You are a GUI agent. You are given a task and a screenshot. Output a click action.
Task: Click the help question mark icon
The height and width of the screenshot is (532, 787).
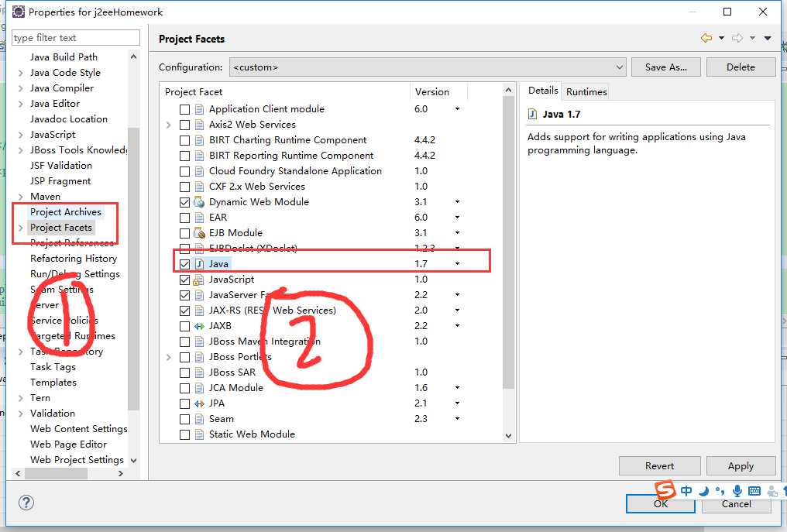coord(26,503)
